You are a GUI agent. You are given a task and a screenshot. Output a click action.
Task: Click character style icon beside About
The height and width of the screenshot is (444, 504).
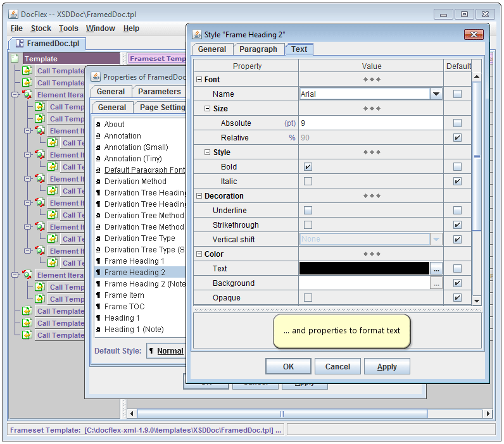[98, 125]
